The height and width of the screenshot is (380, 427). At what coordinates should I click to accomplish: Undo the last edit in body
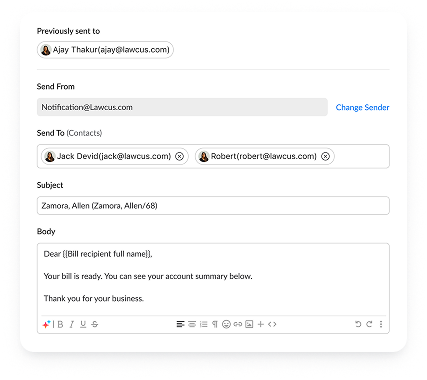pos(358,324)
